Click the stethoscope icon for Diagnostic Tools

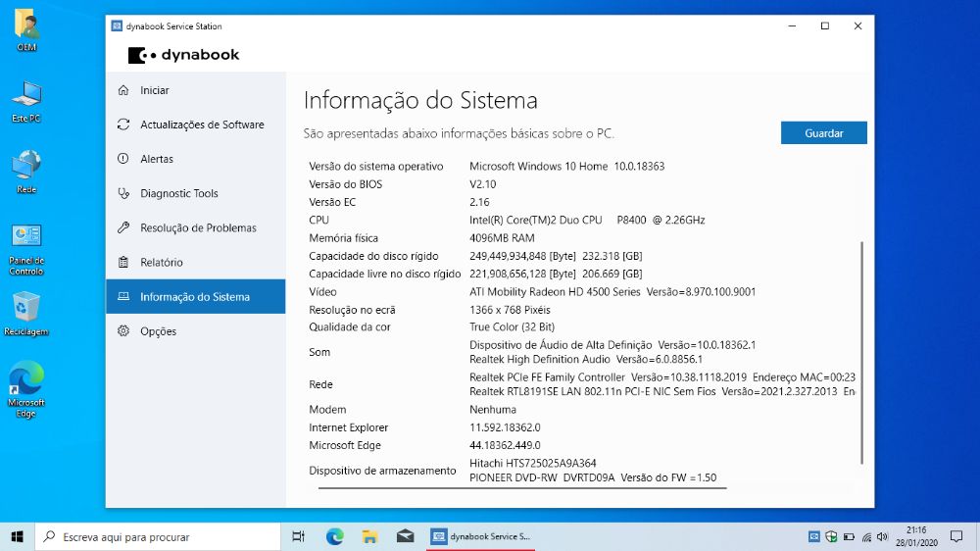point(123,193)
